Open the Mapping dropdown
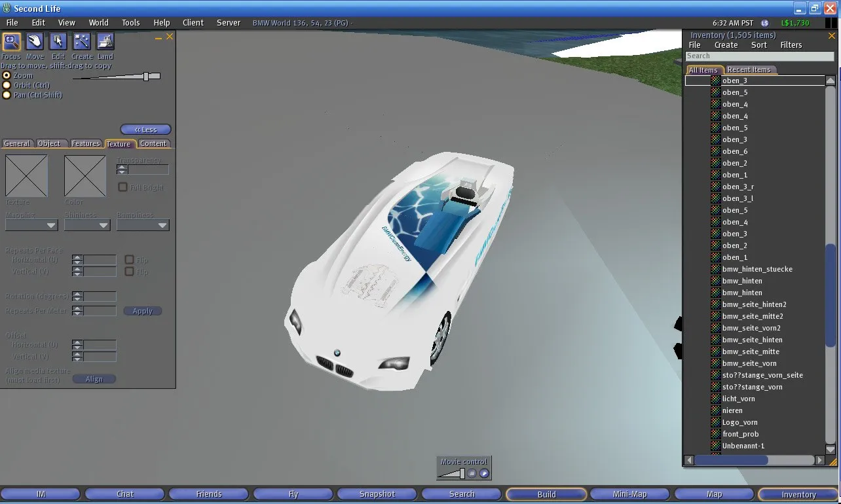The height and width of the screenshot is (504, 841). [x=31, y=225]
